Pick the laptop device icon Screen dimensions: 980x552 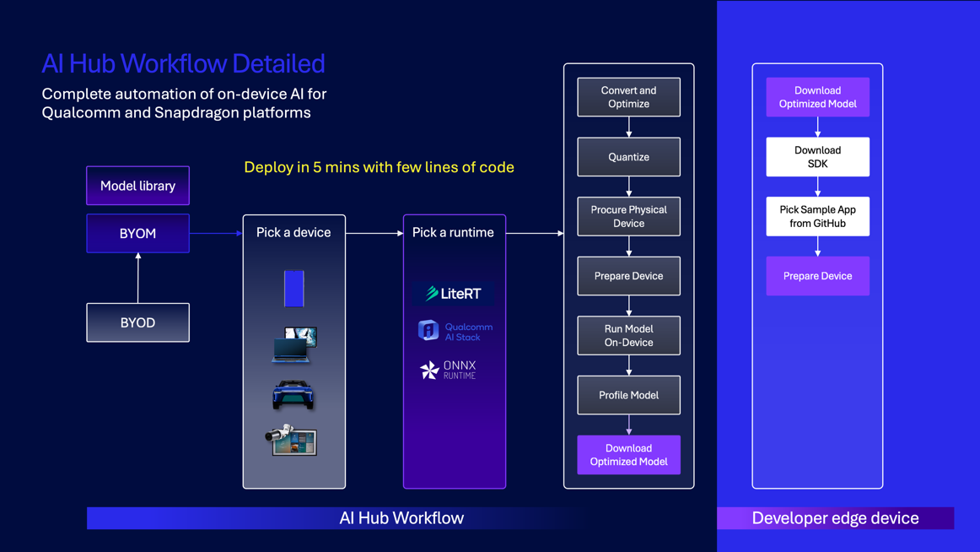293,343
